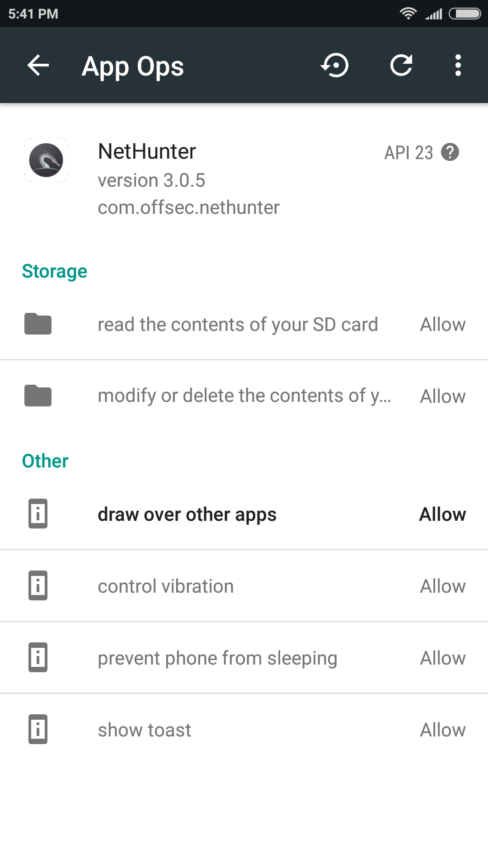Change Allow setting for control vibration
The width and height of the screenshot is (488, 868).
(x=443, y=586)
